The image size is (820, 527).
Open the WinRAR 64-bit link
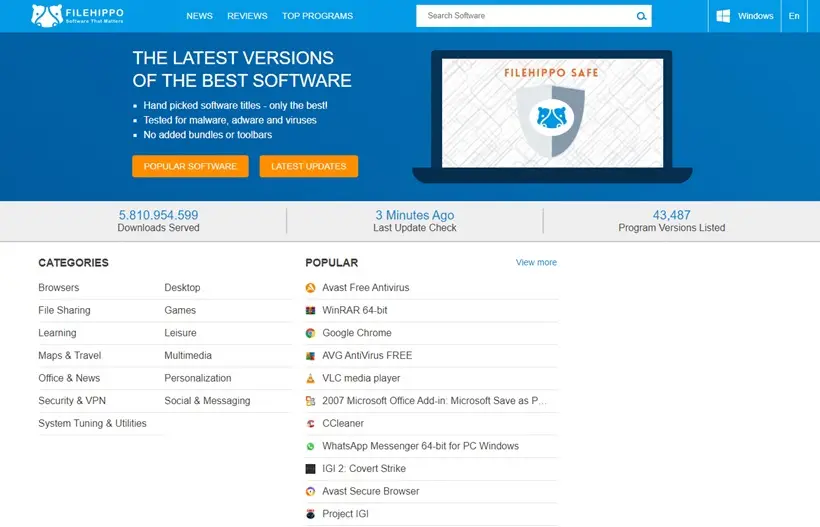click(355, 310)
